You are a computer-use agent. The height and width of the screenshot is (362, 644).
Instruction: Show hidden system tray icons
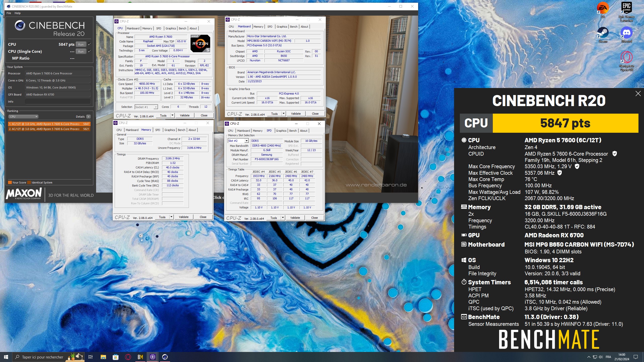click(589, 357)
